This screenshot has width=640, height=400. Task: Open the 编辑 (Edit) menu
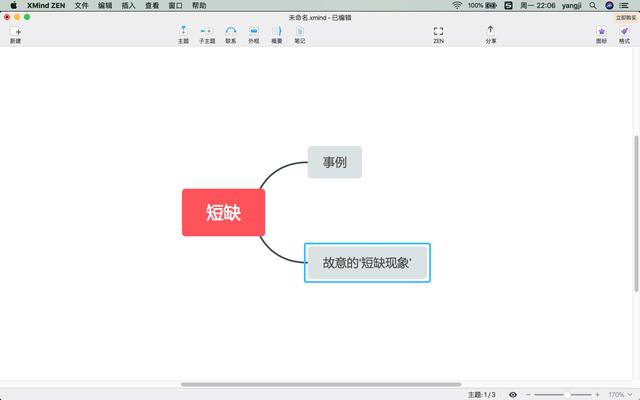coord(105,5)
